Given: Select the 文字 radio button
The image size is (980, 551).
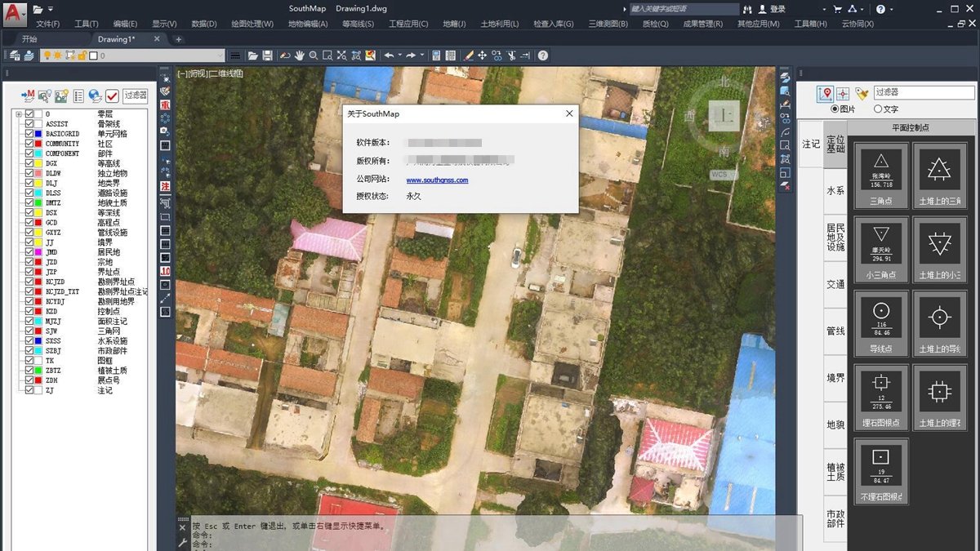Looking at the screenshot, I should (878, 109).
